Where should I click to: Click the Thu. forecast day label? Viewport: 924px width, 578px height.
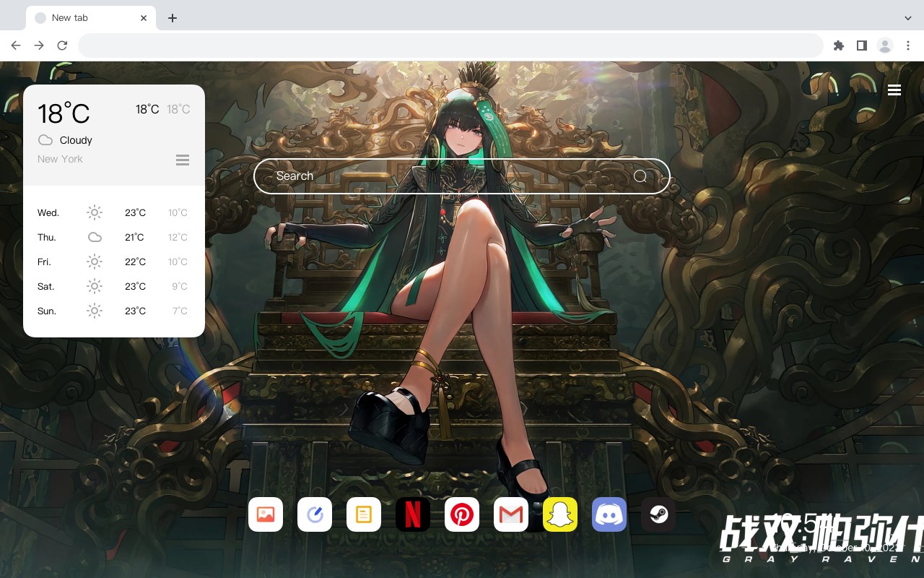coord(47,237)
